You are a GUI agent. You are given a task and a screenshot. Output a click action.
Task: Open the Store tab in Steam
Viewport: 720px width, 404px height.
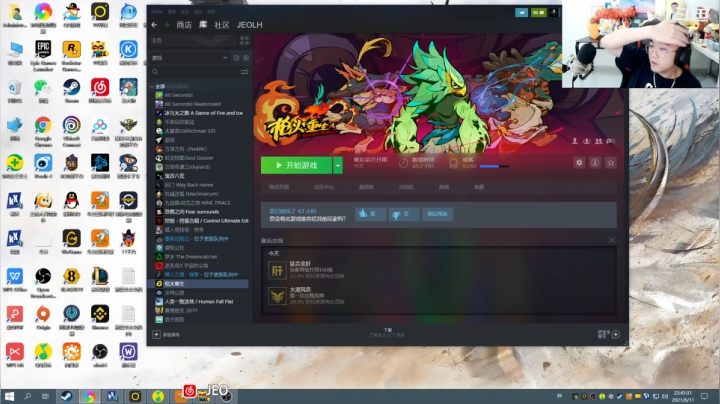184,25
